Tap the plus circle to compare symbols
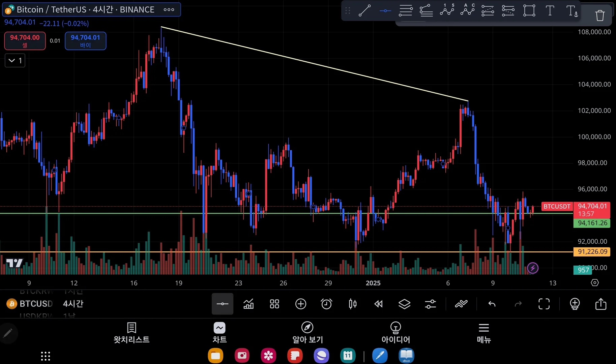This screenshot has height=364, width=616. [300, 304]
